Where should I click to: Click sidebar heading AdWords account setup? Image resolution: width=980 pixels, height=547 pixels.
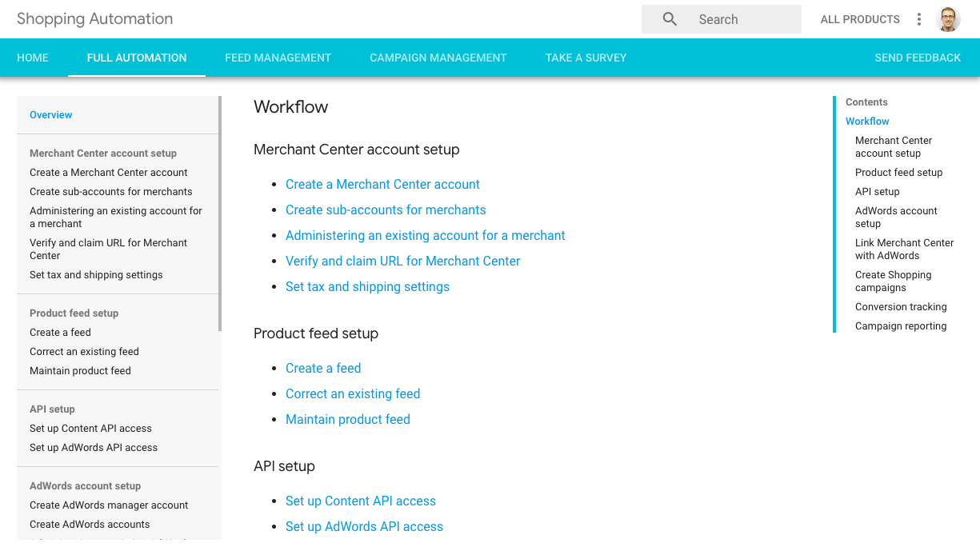point(85,486)
